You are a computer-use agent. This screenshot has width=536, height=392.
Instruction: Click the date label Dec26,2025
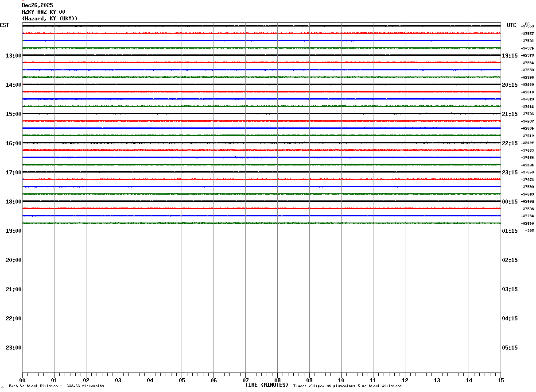tap(37, 5)
